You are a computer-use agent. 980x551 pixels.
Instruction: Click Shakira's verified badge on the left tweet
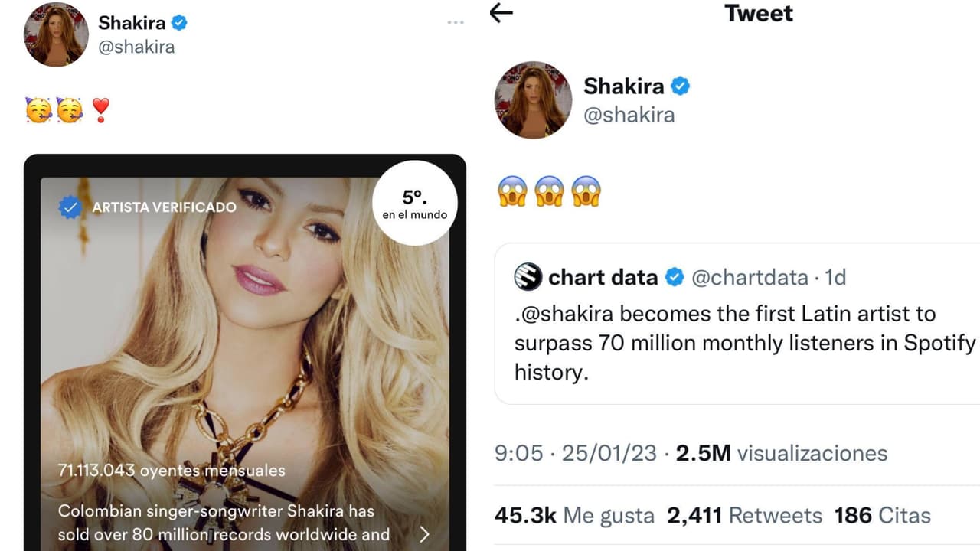[x=178, y=22]
